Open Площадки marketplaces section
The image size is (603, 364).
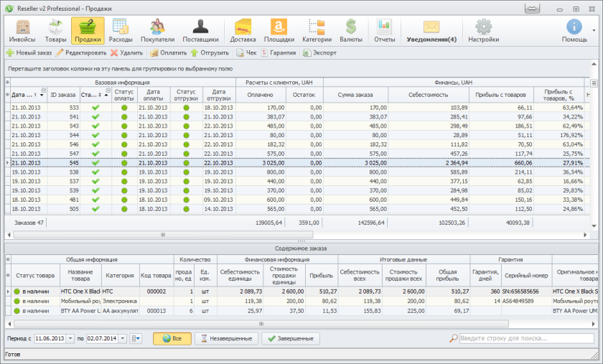coord(279,31)
